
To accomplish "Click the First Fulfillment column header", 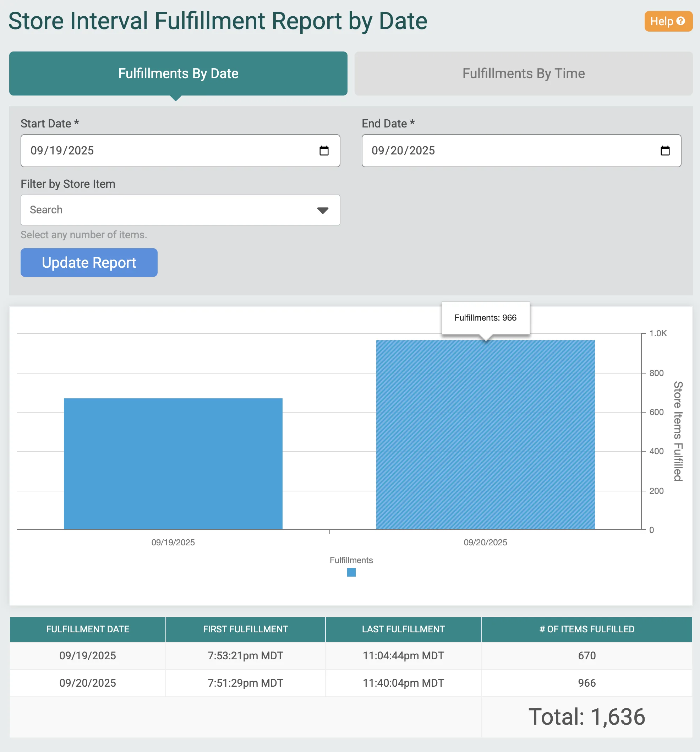I will tap(245, 629).
